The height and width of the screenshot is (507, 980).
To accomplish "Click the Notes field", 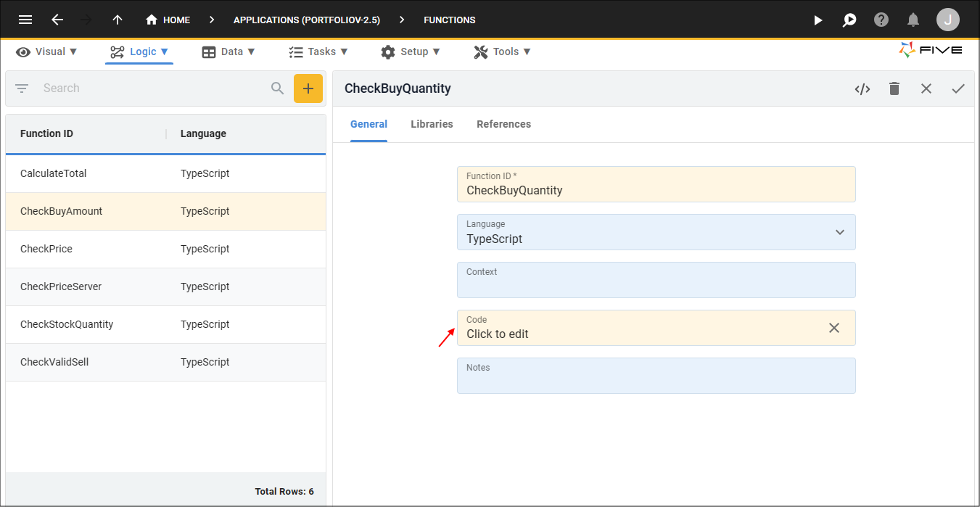I will (656, 376).
